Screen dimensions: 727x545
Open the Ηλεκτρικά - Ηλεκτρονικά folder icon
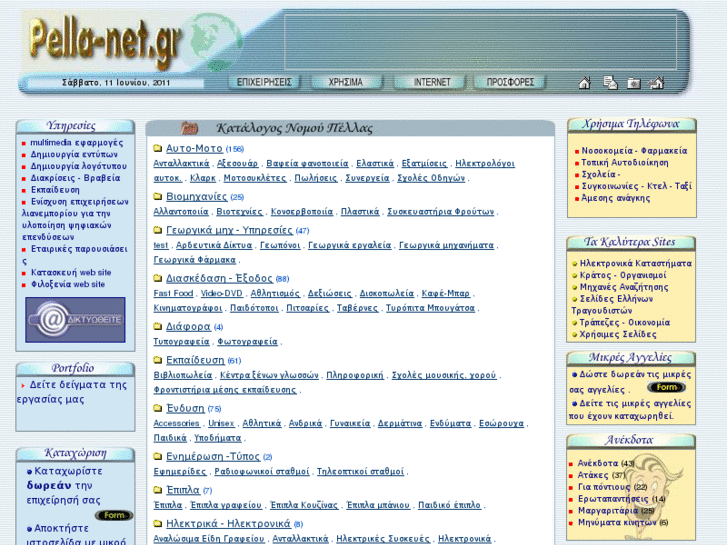click(158, 524)
